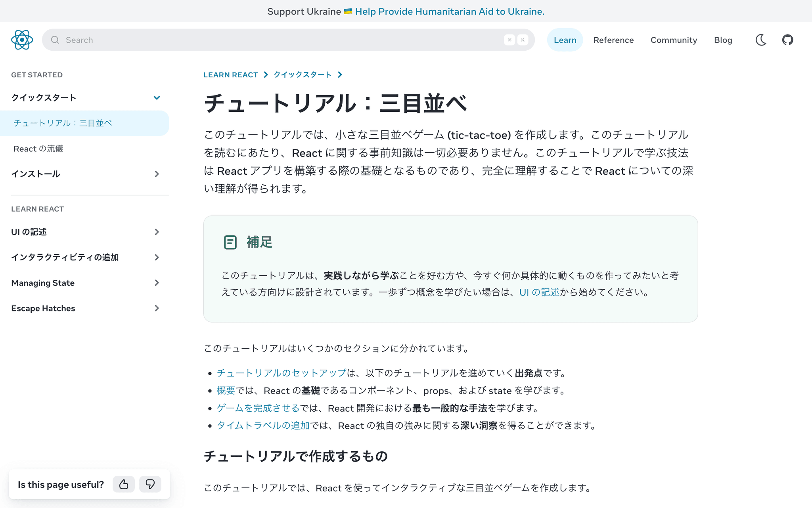Click LEARN REACT sidebar section label

pyautogui.click(x=37, y=209)
